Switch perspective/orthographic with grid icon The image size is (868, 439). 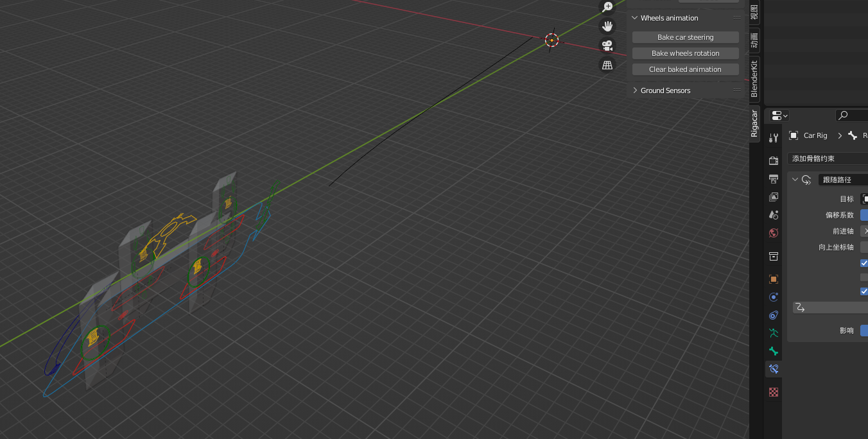pos(607,65)
